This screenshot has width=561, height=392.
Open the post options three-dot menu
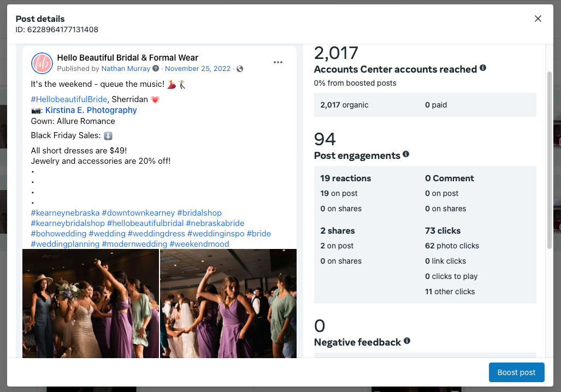pos(278,62)
